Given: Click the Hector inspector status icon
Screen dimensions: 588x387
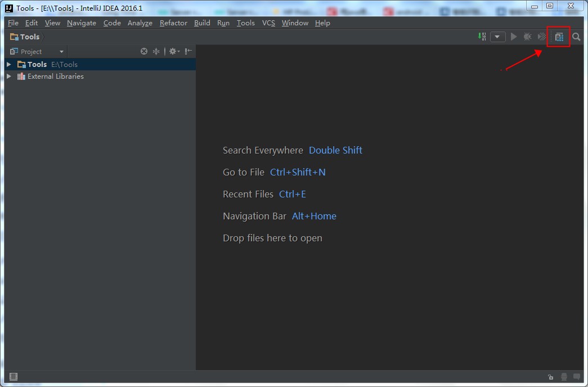Looking at the screenshot, I should point(564,377).
